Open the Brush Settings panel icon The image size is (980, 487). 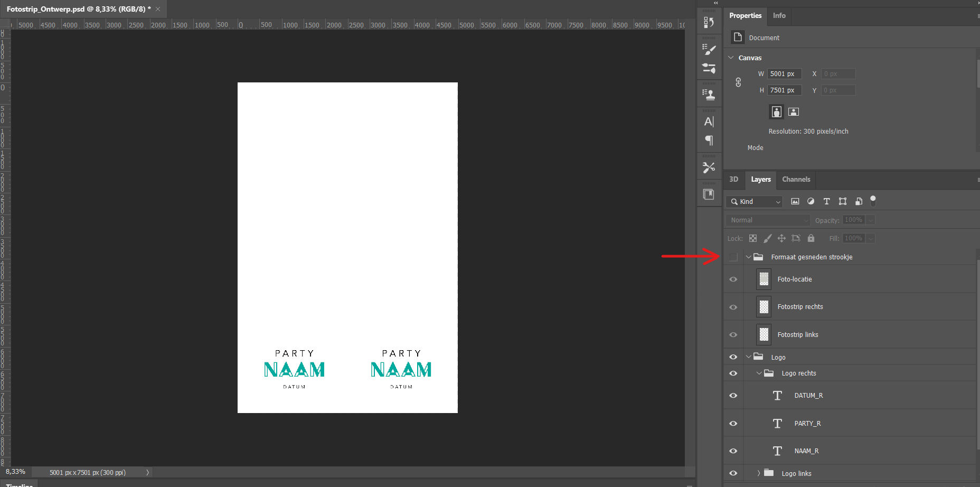click(x=709, y=69)
